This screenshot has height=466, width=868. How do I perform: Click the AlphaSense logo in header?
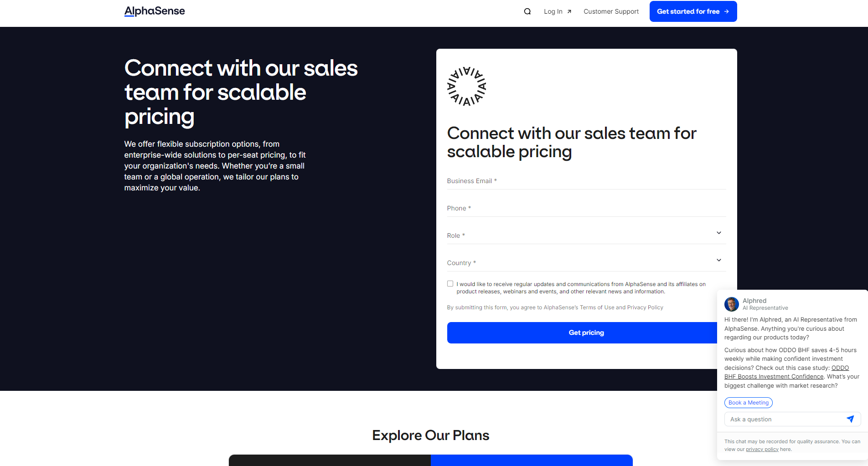click(x=155, y=11)
